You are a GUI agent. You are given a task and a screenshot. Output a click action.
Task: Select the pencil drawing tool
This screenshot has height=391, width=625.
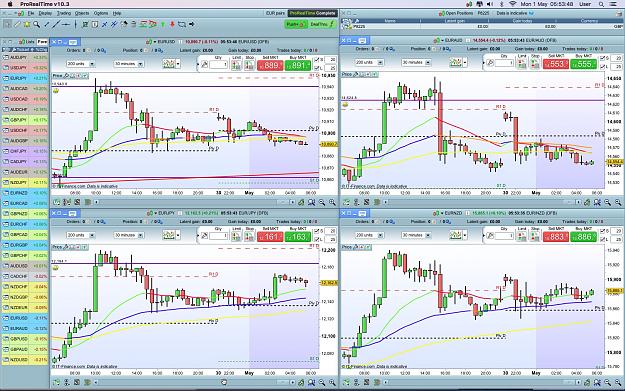pos(17,24)
